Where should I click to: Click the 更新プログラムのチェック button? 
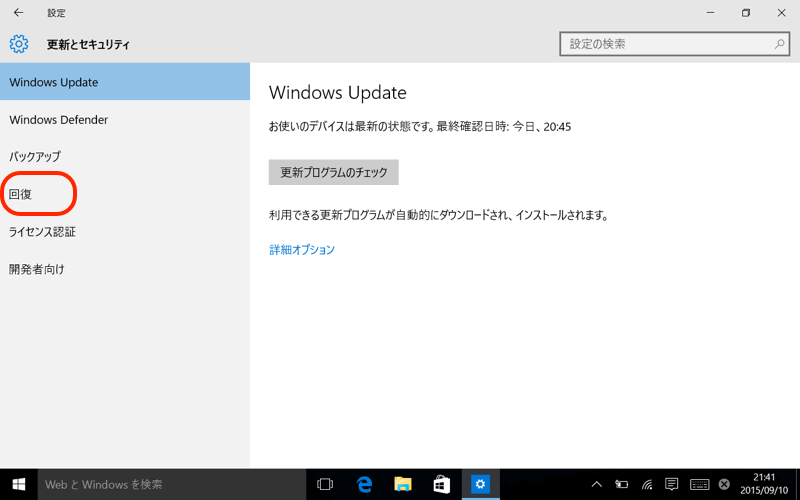(333, 172)
